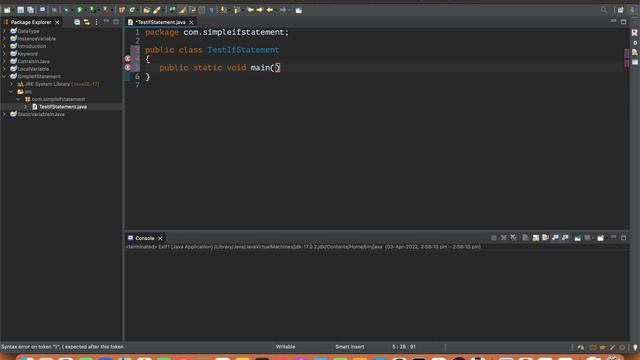Click the New Java Package toolbar icon
The width and height of the screenshot is (640, 360).
(122, 10)
